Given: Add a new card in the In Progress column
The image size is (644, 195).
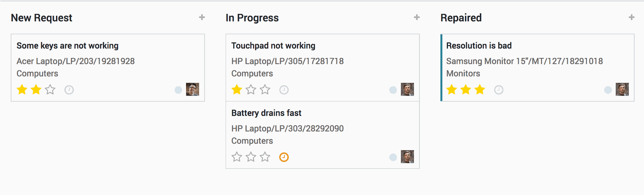Looking at the screenshot, I should pyautogui.click(x=417, y=17).
